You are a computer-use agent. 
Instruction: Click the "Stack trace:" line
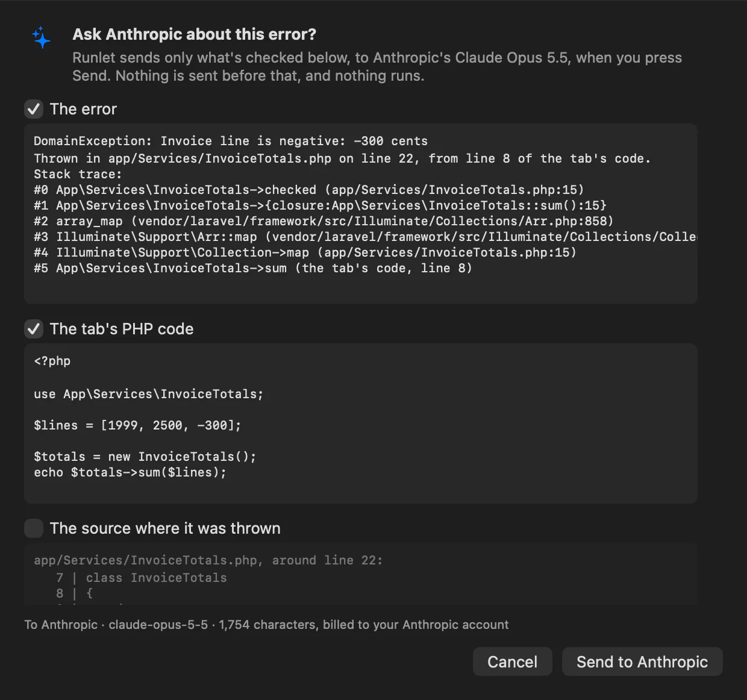click(78, 174)
